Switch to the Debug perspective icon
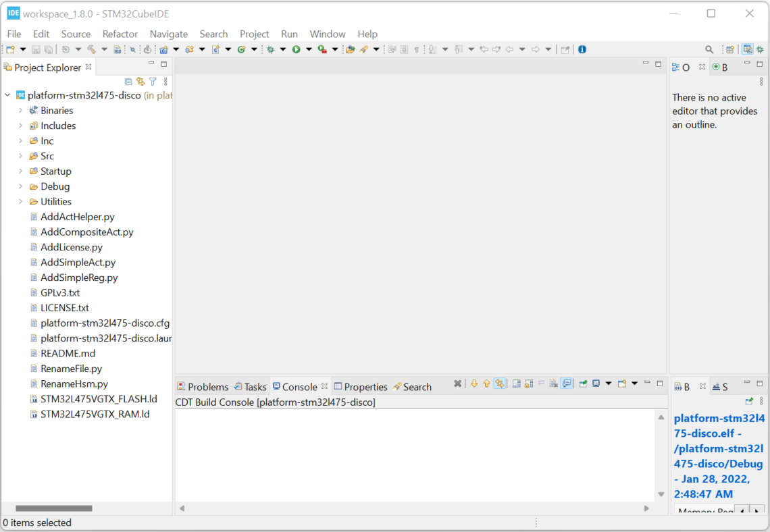 click(x=760, y=49)
